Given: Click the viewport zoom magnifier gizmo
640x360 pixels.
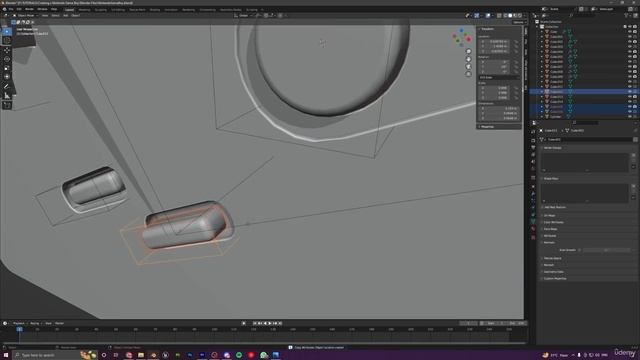Looking at the screenshot, I should tap(469, 51).
